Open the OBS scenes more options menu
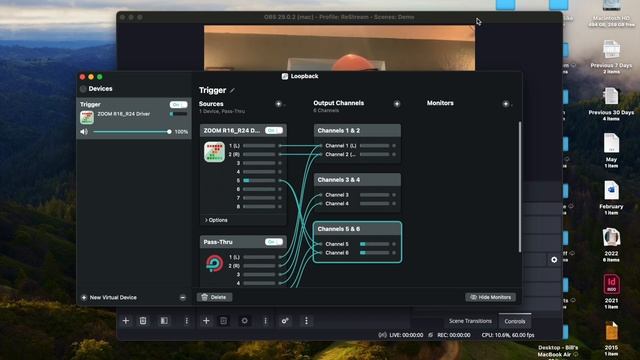The width and height of the screenshot is (640, 360). tap(187, 321)
